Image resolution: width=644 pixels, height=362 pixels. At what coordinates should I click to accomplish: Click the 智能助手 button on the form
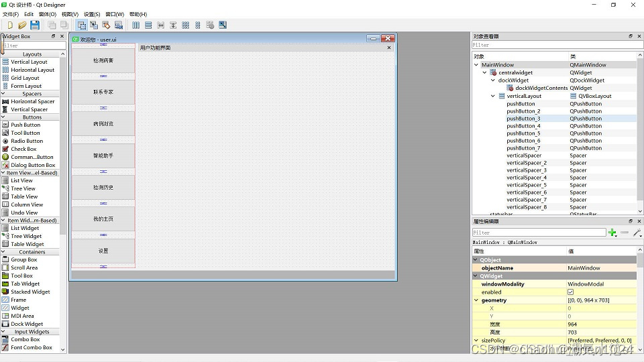(x=103, y=156)
